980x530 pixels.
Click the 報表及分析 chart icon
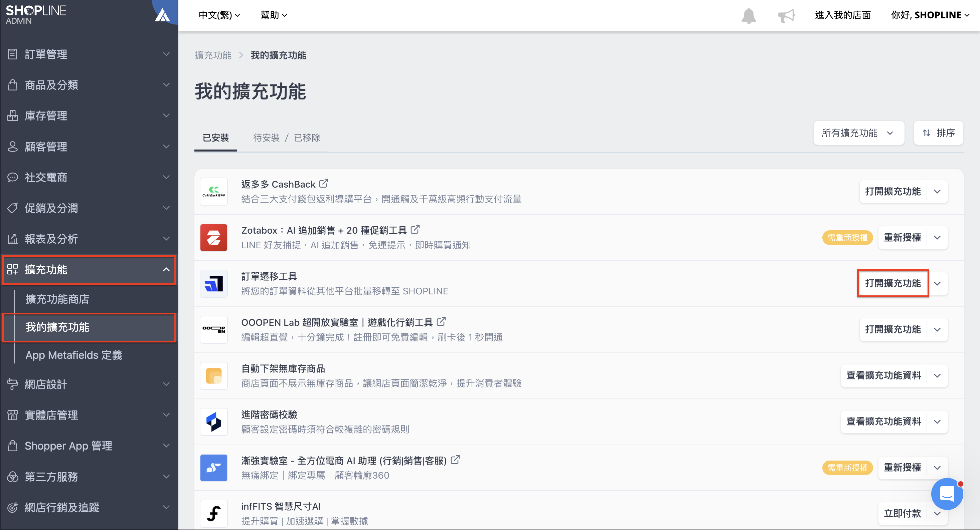13,239
